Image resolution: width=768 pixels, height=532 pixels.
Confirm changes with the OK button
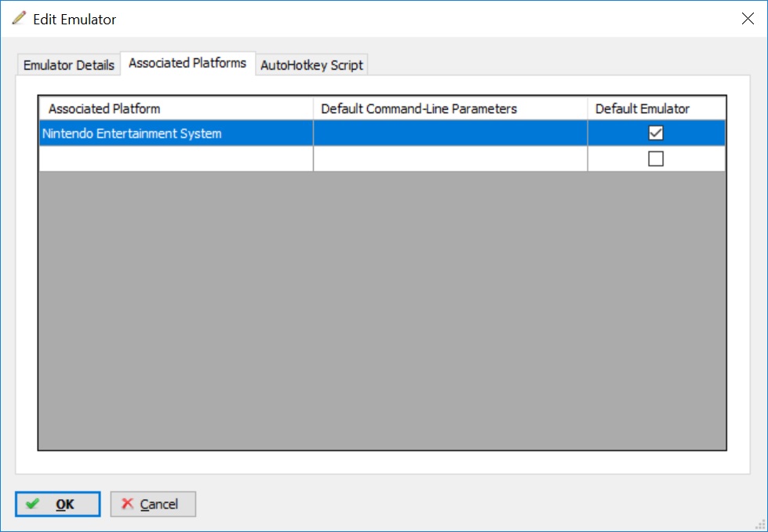coord(57,504)
